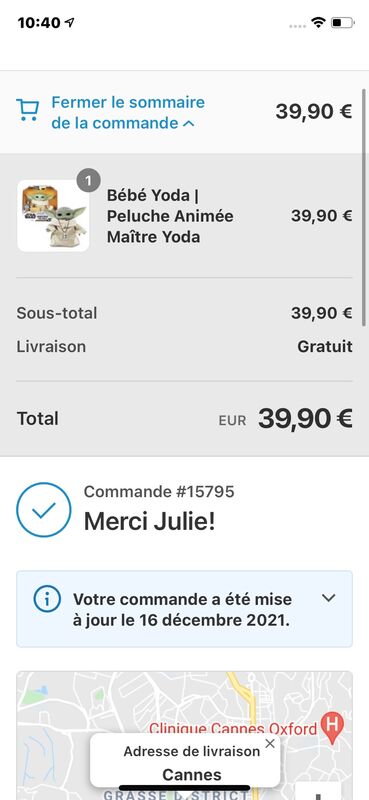Image resolution: width=369 pixels, height=800 pixels.
Task: Expand the order updated notice chevron
Action: [x=329, y=598]
